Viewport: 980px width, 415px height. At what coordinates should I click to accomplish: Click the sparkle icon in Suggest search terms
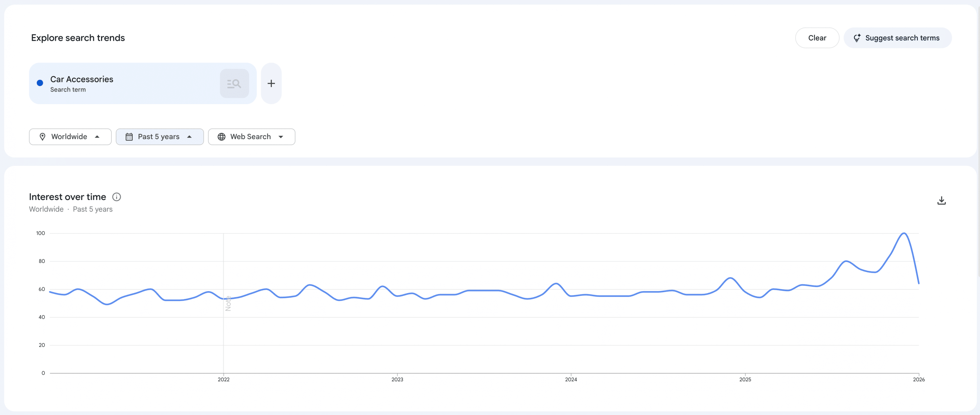click(x=857, y=38)
